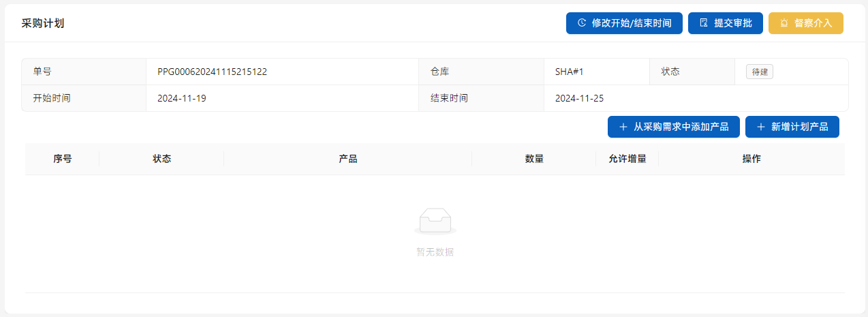868x317 pixels.
Task: Select the 产品 column header
Action: coord(347,159)
